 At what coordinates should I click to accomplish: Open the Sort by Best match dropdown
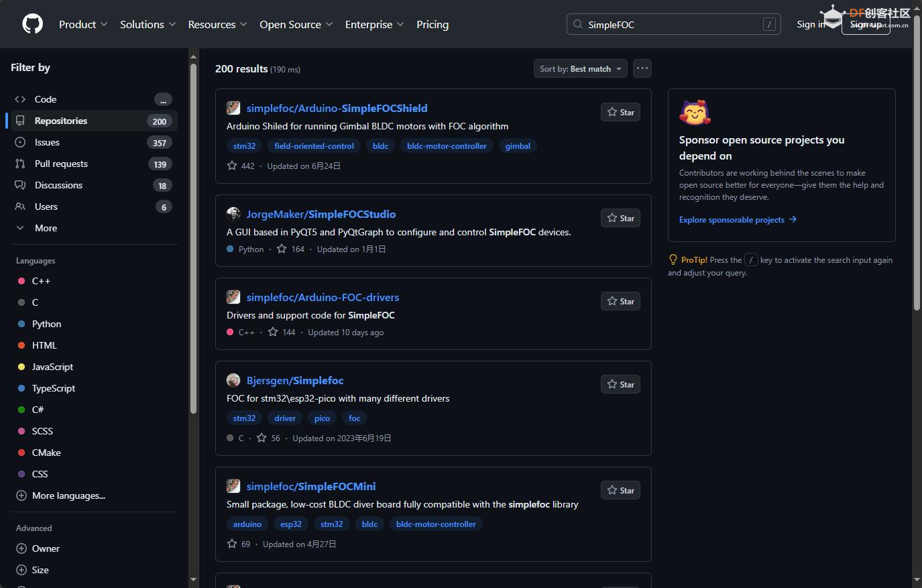pos(581,68)
